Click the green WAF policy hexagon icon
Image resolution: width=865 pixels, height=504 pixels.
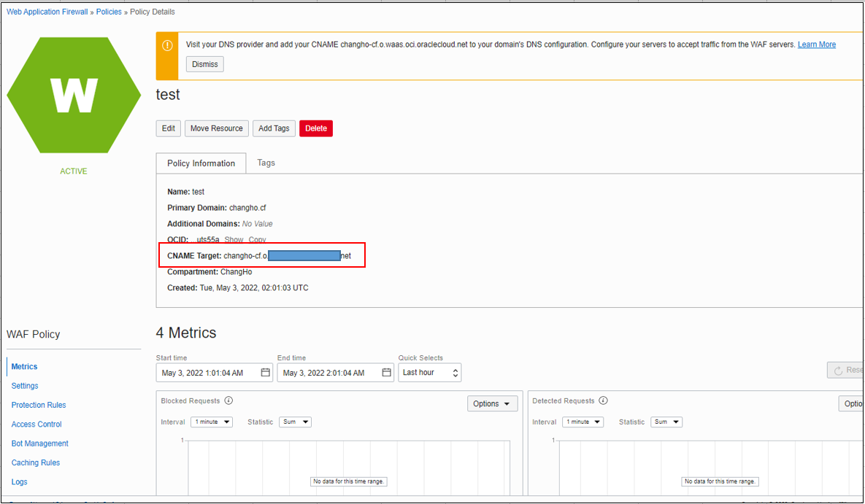(x=74, y=95)
